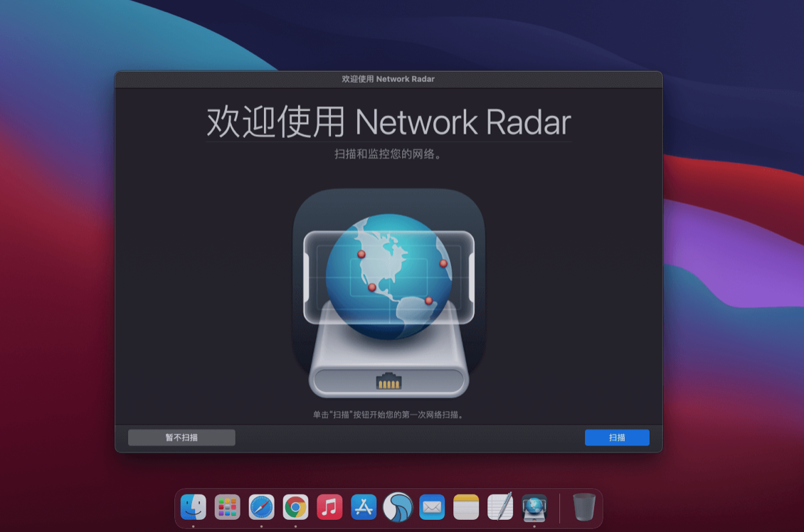804x532 pixels.
Task: Open the Mail app in the Dock
Action: tap(432, 507)
